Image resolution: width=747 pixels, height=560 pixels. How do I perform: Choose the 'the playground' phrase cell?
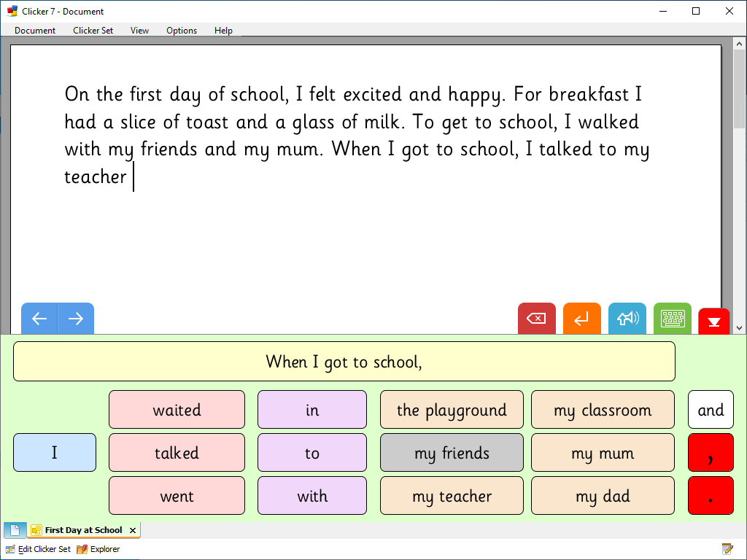click(x=452, y=410)
